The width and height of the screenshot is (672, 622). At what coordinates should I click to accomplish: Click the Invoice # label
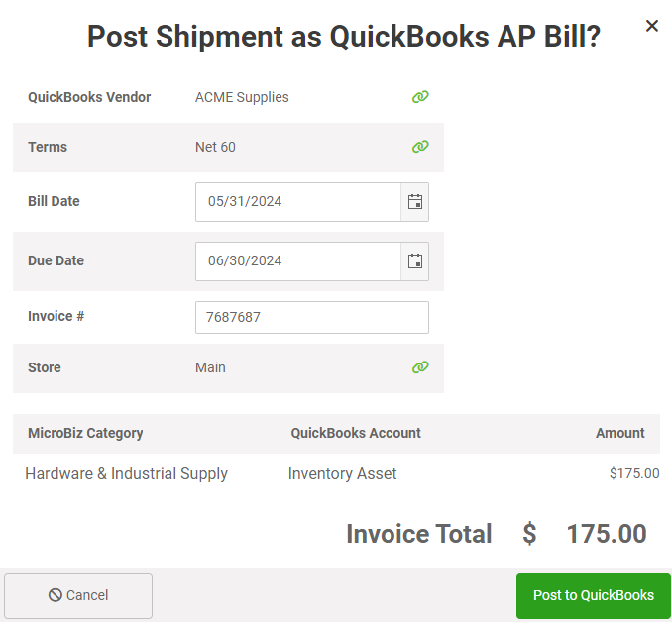click(x=56, y=316)
